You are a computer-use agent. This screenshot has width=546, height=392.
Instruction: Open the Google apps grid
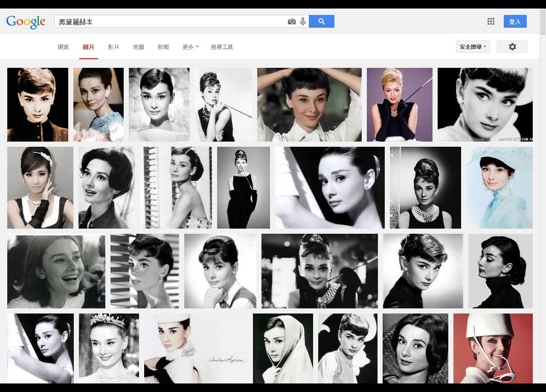(x=491, y=21)
